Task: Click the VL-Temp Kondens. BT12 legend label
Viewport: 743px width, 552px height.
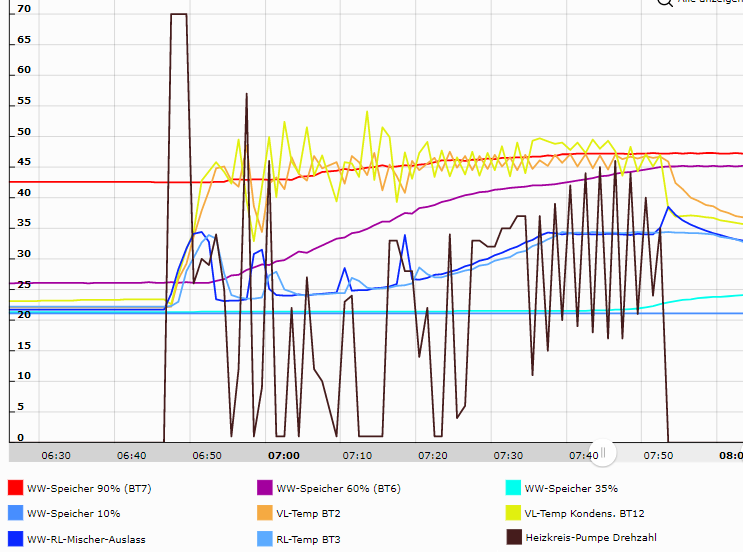Action: pos(585,514)
